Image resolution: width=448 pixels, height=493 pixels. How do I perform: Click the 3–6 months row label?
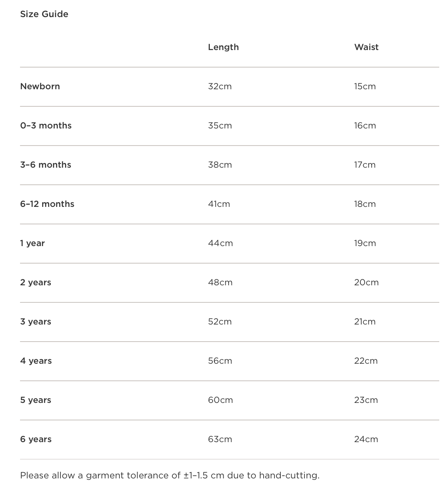[45, 165]
